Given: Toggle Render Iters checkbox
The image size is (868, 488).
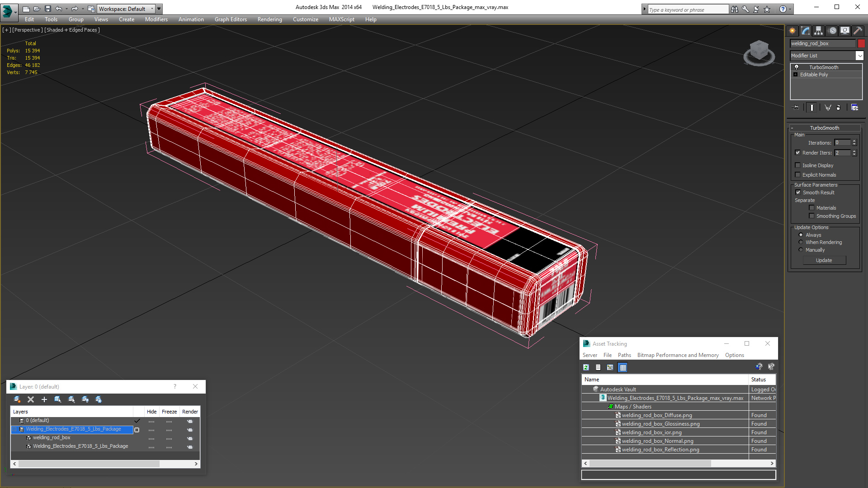Looking at the screenshot, I should point(798,153).
